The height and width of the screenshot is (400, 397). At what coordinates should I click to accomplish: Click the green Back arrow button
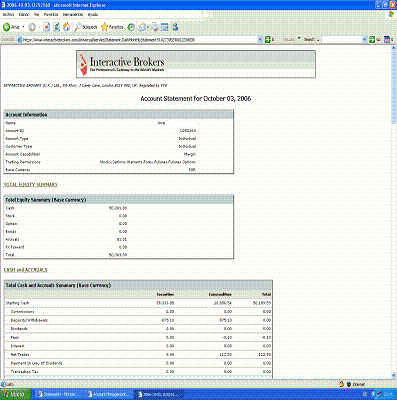(x=6, y=27)
